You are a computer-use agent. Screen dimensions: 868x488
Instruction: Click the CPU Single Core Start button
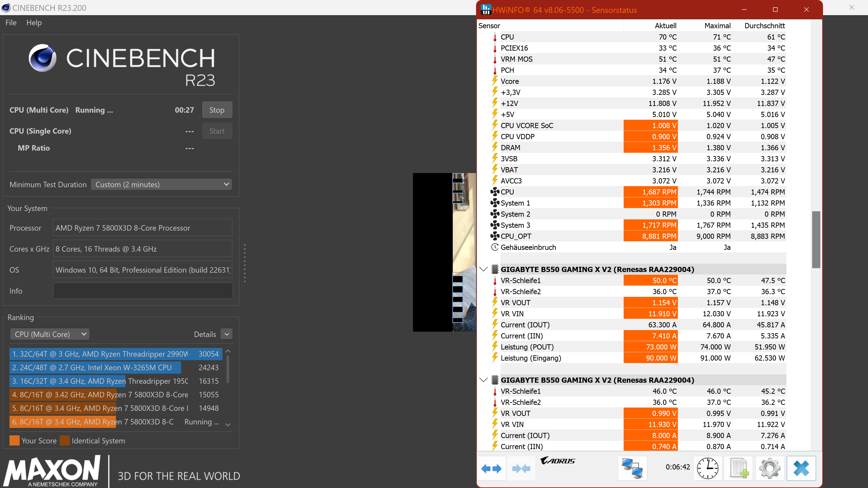(217, 131)
